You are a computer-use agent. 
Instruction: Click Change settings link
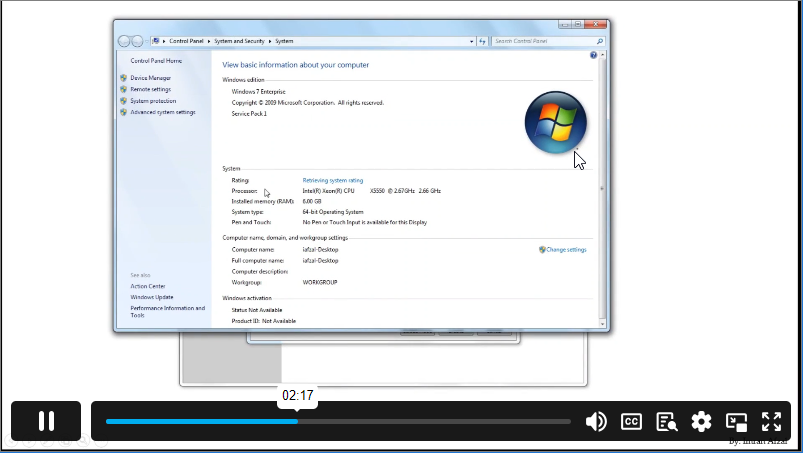click(x=566, y=250)
